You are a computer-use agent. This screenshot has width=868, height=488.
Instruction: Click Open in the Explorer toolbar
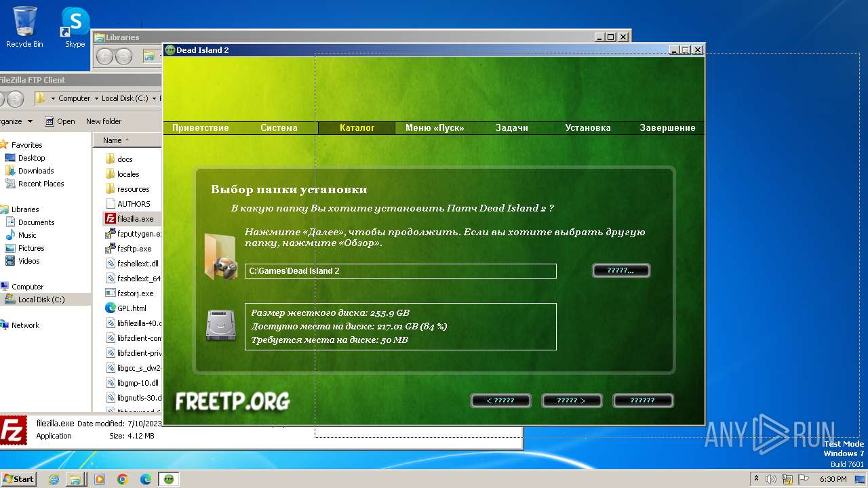(60, 121)
